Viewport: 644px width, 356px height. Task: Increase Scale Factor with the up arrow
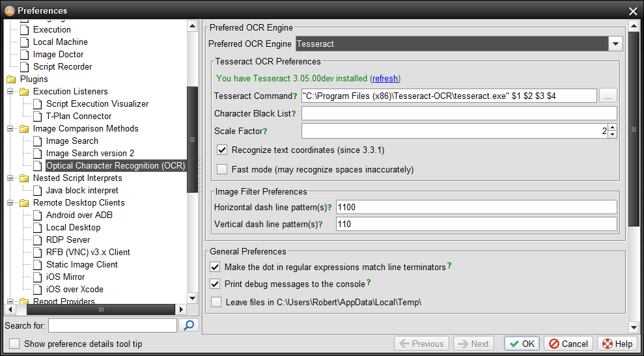pyautogui.click(x=612, y=128)
